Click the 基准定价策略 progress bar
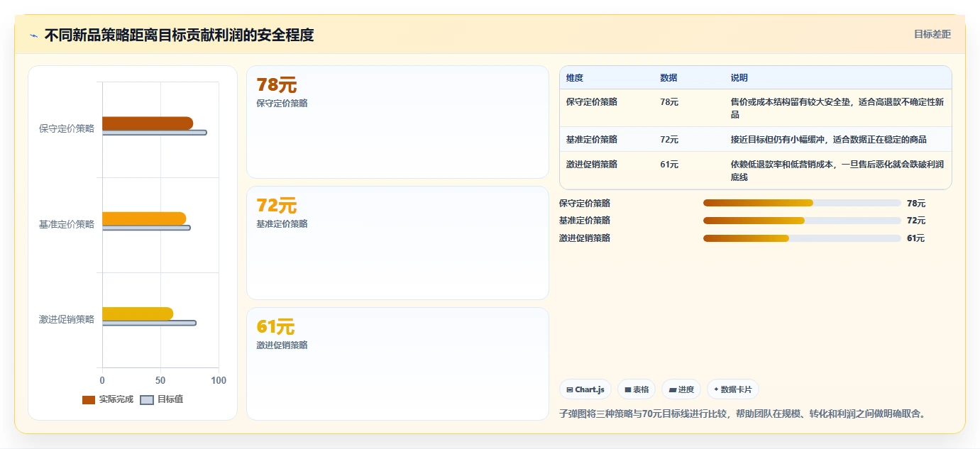This screenshot has height=449, width=980. point(802,221)
